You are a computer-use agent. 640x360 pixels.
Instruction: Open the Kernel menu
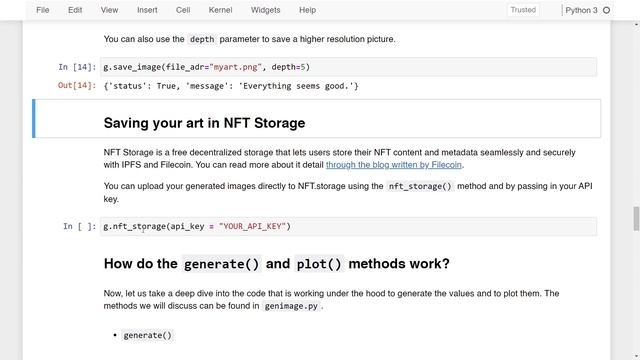(220, 10)
